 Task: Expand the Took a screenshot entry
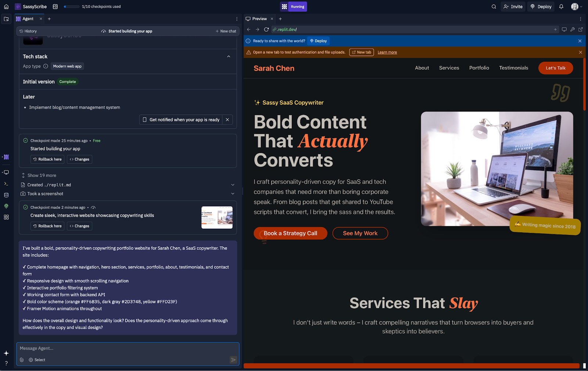[x=233, y=193]
